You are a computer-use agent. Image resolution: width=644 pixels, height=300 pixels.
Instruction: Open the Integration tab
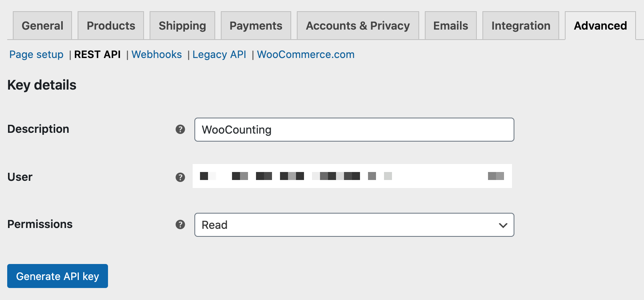pyautogui.click(x=521, y=26)
